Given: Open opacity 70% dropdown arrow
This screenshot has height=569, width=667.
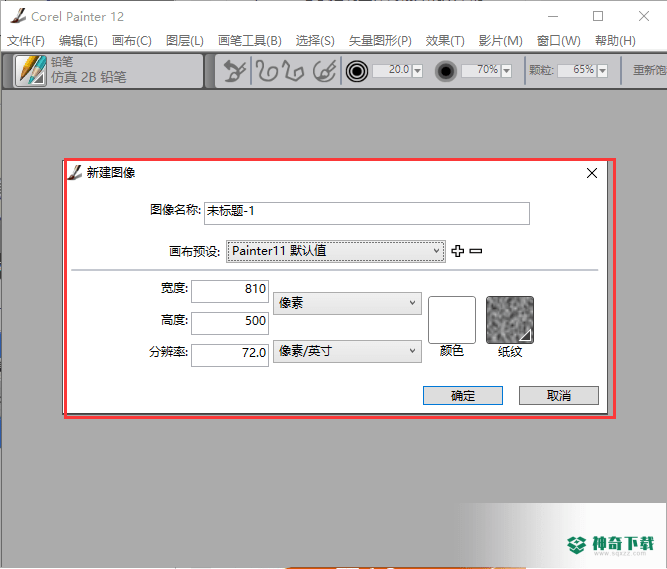Looking at the screenshot, I should (x=506, y=71).
